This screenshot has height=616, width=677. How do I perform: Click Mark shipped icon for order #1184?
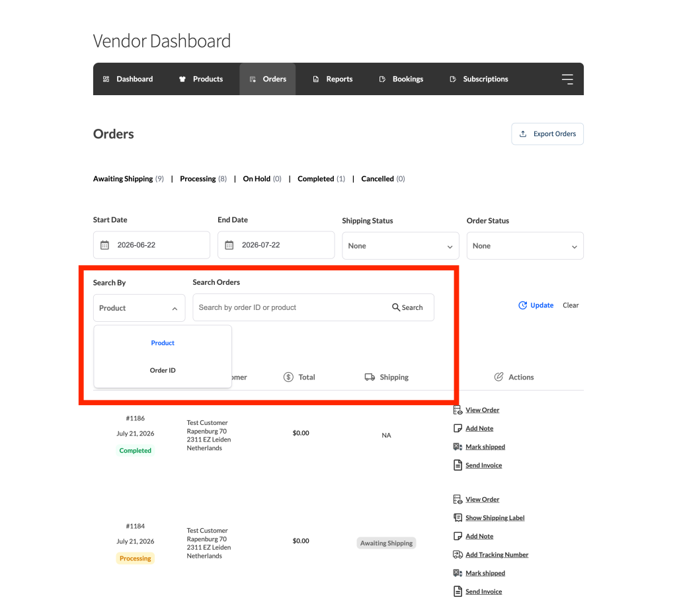[458, 573]
